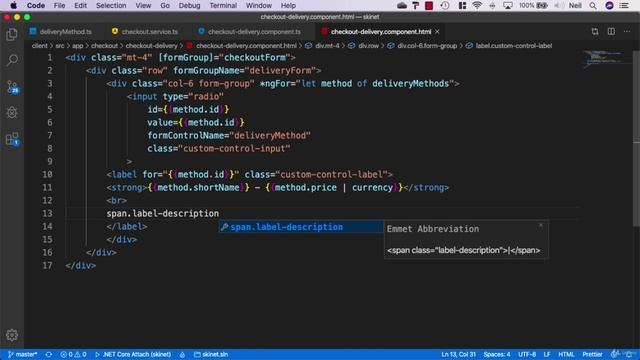Open the Search view in activity bar
The height and width of the screenshot is (360, 640).
(12, 60)
